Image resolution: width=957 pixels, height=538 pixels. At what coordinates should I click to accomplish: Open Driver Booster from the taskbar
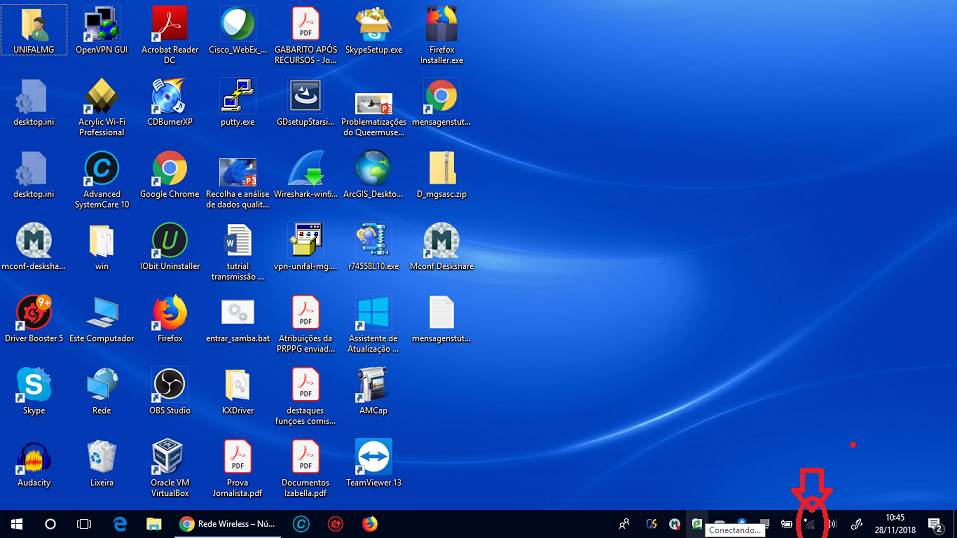[x=335, y=524]
